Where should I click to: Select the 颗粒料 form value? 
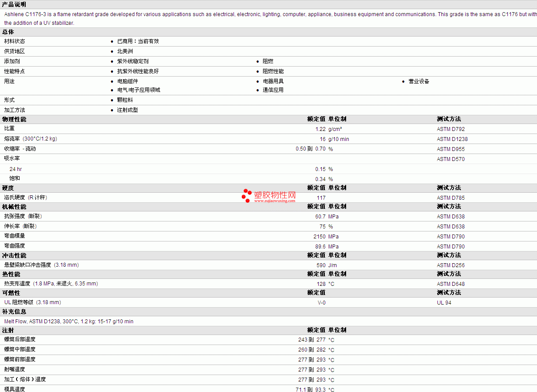coord(125,100)
